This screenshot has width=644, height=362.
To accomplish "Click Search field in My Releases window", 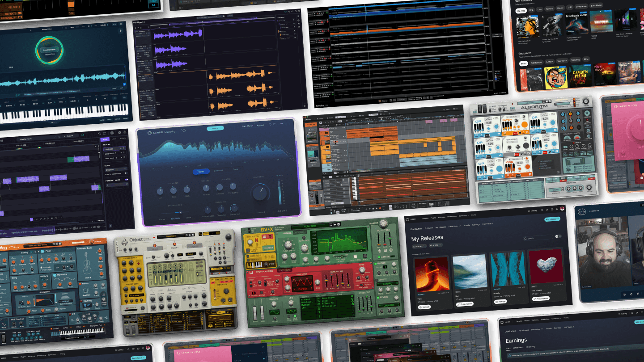I will (538, 238).
